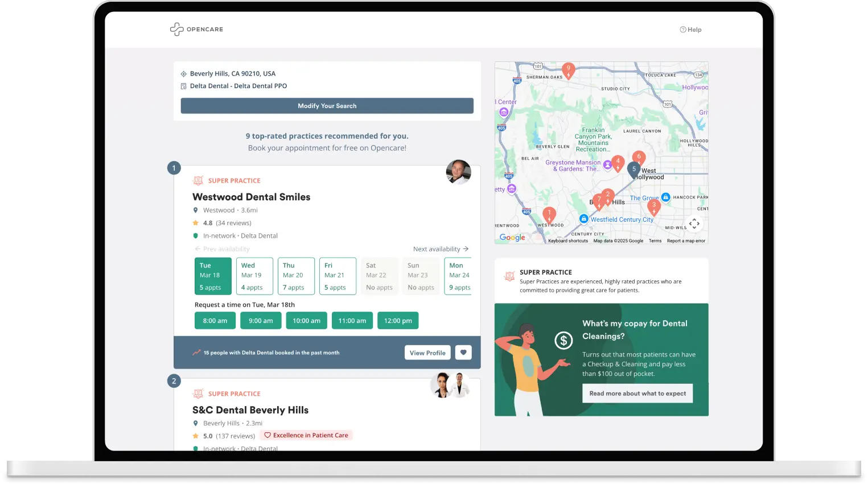
Task: Click the Opencare logo
Action: (x=196, y=29)
